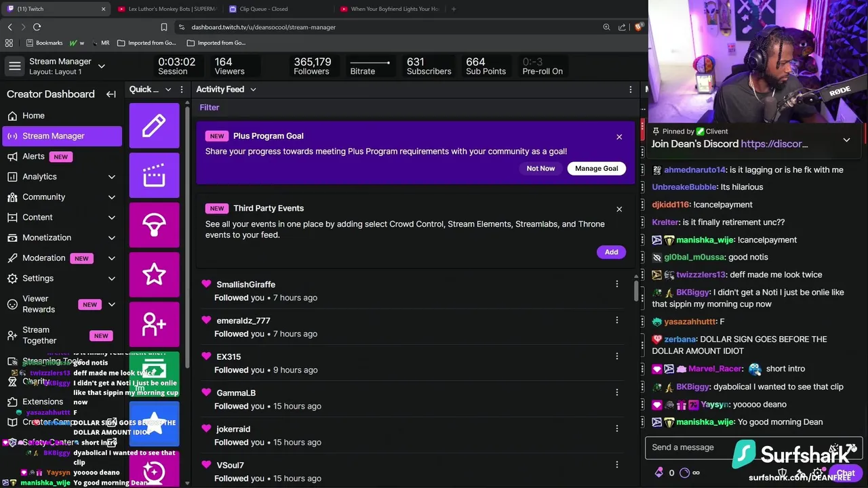Click the parachute raid quick action tile

(154, 225)
